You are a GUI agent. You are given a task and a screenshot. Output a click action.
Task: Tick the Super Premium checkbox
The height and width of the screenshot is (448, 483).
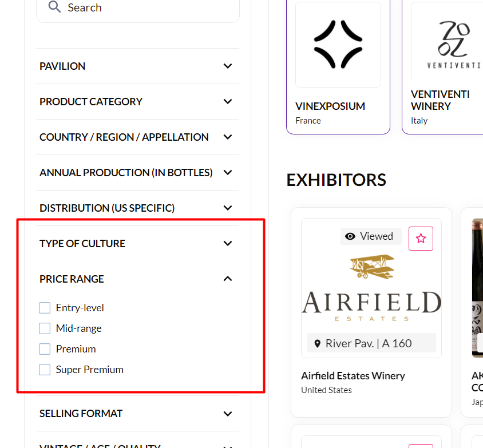pos(45,370)
